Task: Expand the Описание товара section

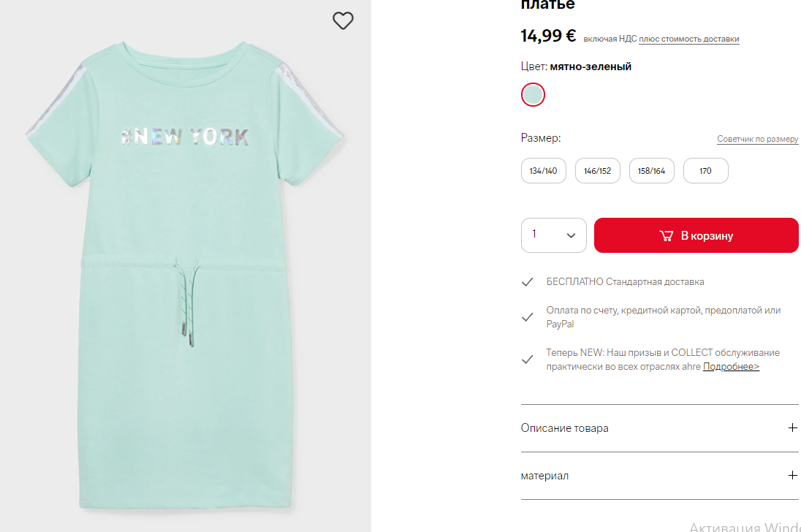Action: tap(565, 428)
